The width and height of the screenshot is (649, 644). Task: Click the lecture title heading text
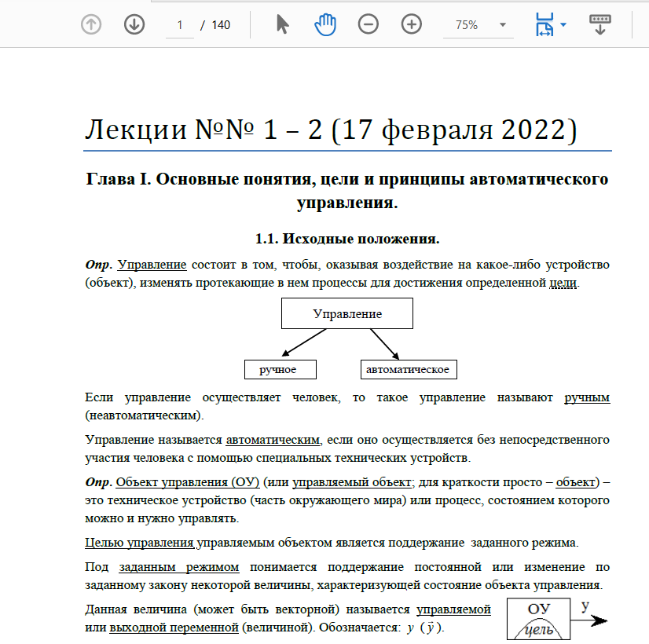pos(331,130)
